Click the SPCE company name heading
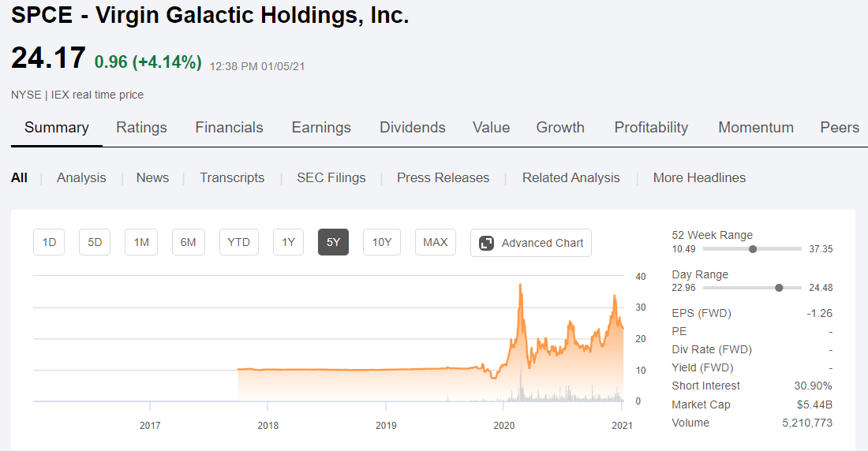The height and width of the screenshot is (451, 868). [210, 15]
